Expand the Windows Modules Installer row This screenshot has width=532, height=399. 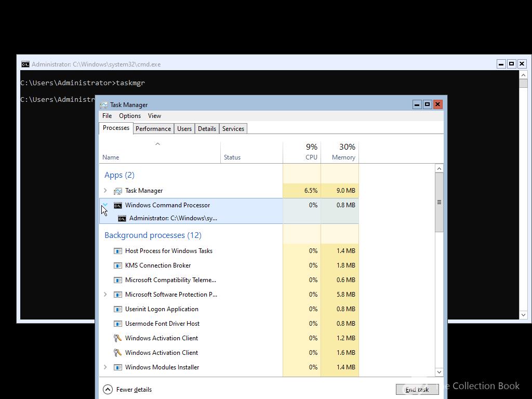click(x=105, y=367)
